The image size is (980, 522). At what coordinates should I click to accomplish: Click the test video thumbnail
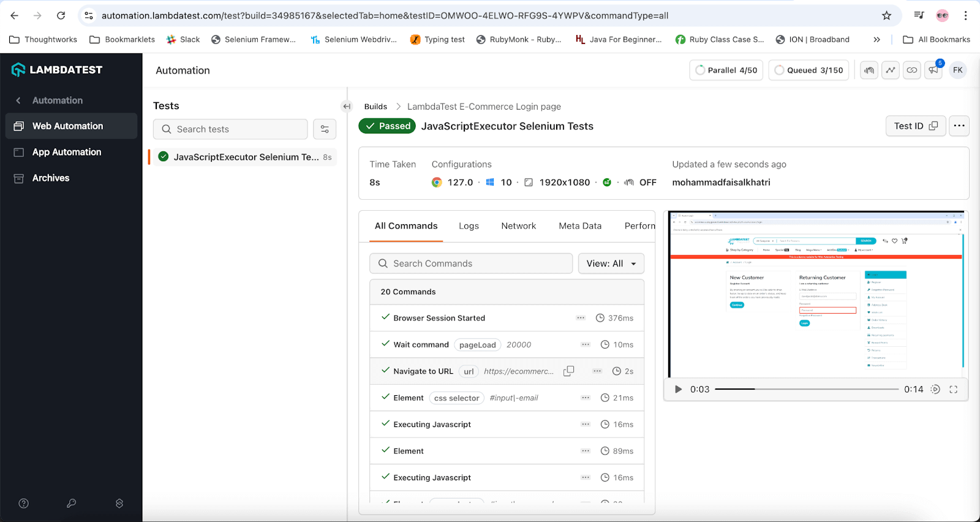(816, 295)
